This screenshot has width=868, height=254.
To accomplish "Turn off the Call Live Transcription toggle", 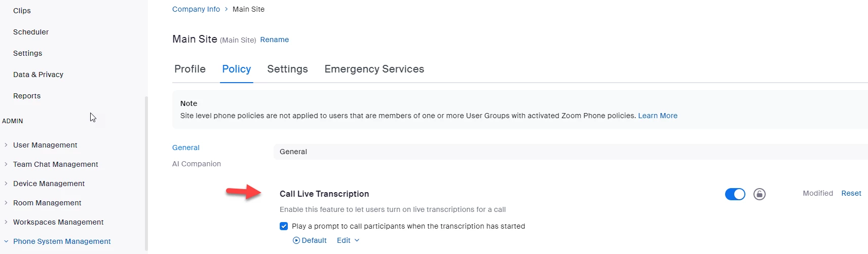I will 735,194.
